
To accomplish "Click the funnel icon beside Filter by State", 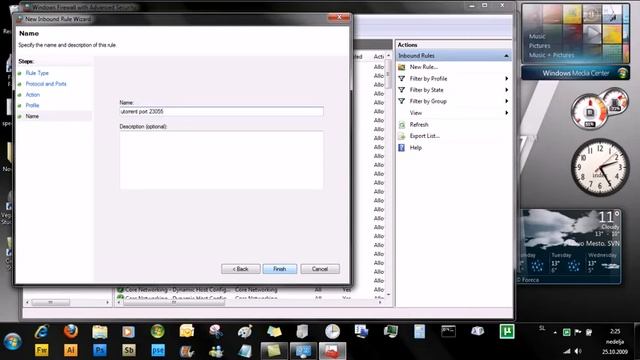I will tap(402, 90).
